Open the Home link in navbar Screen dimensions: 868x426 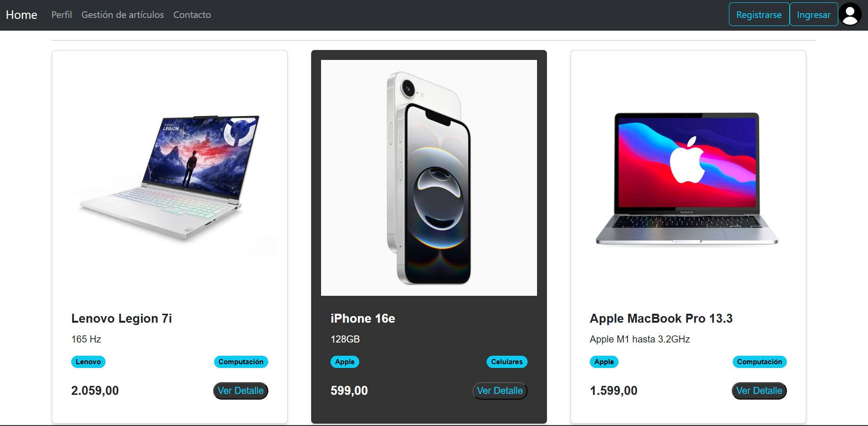(x=21, y=15)
